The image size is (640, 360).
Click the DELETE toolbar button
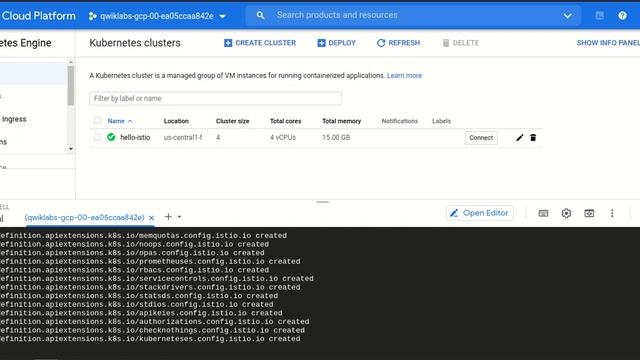(x=460, y=43)
